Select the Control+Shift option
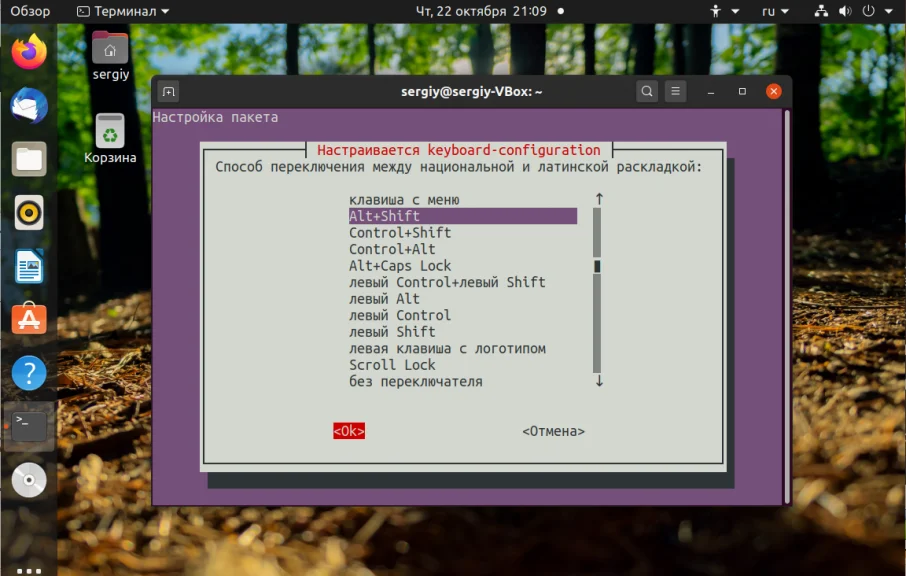The image size is (906, 576). [400, 233]
